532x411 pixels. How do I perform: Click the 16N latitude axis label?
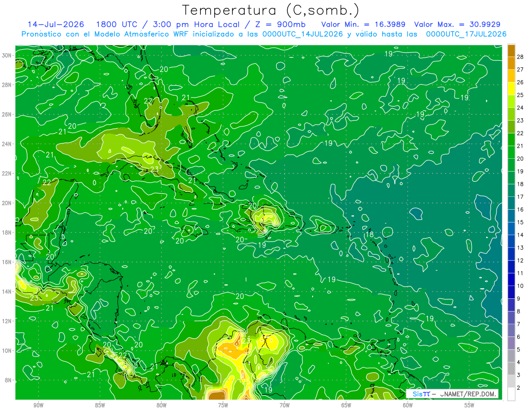tap(7, 262)
